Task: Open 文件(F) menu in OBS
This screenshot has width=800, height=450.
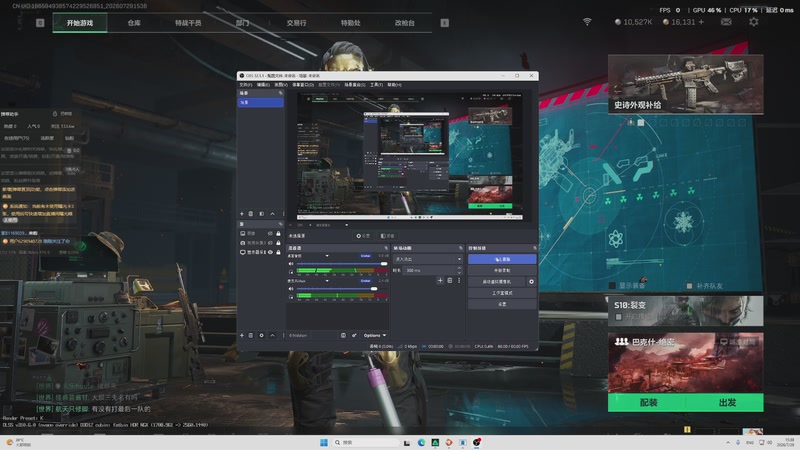Action: point(245,85)
